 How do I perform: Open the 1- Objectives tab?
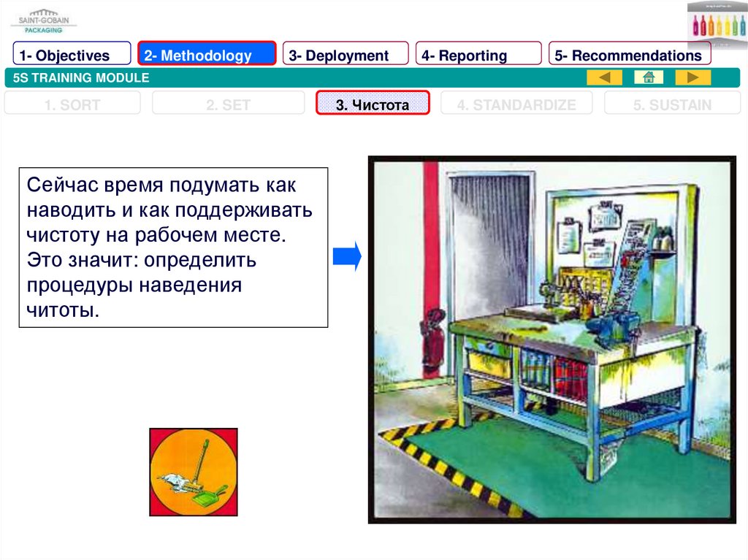tap(72, 55)
